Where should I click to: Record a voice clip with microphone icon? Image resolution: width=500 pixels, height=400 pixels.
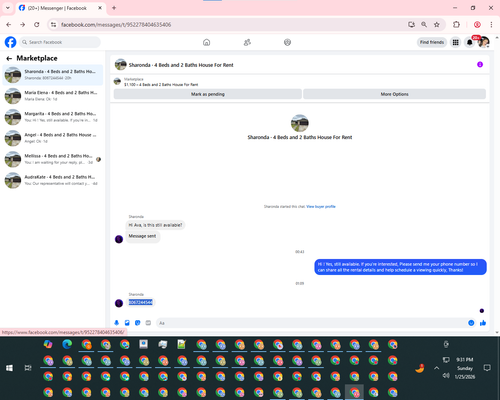pyautogui.click(x=116, y=323)
